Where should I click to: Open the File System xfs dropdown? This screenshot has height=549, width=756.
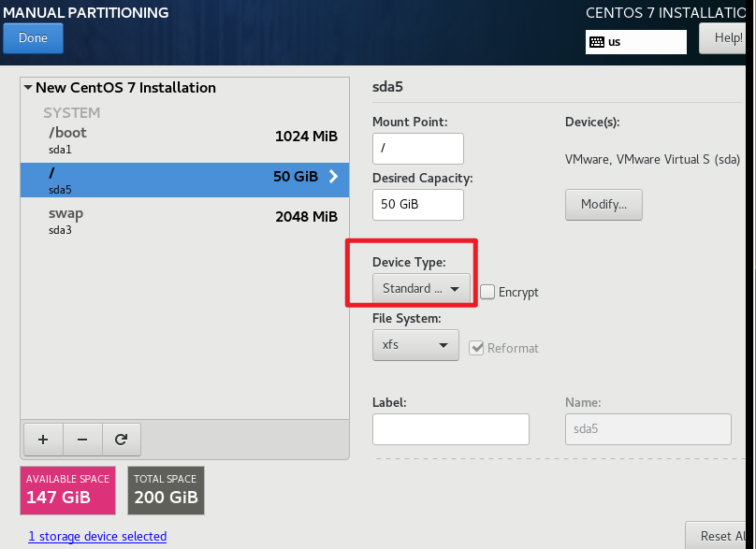415,345
